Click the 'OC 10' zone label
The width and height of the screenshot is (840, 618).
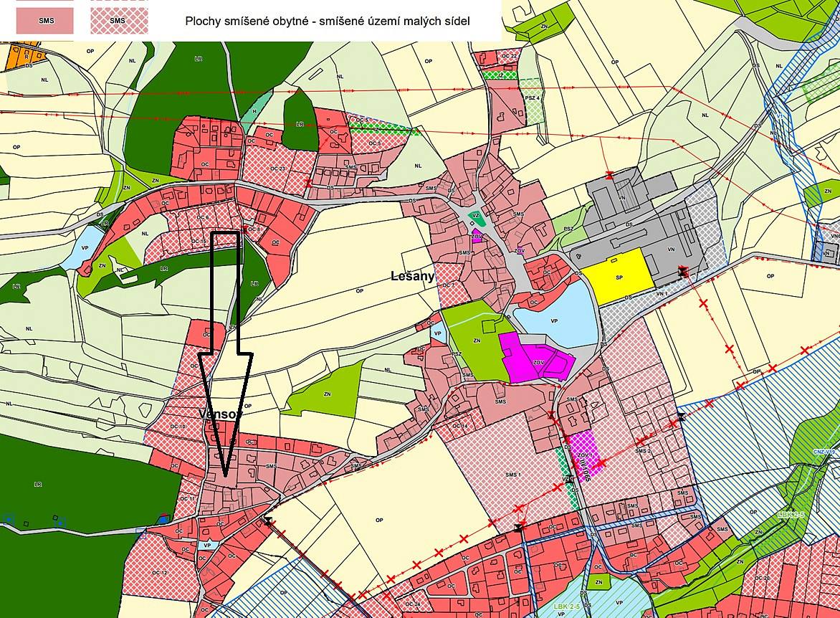[x=178, y=427]
